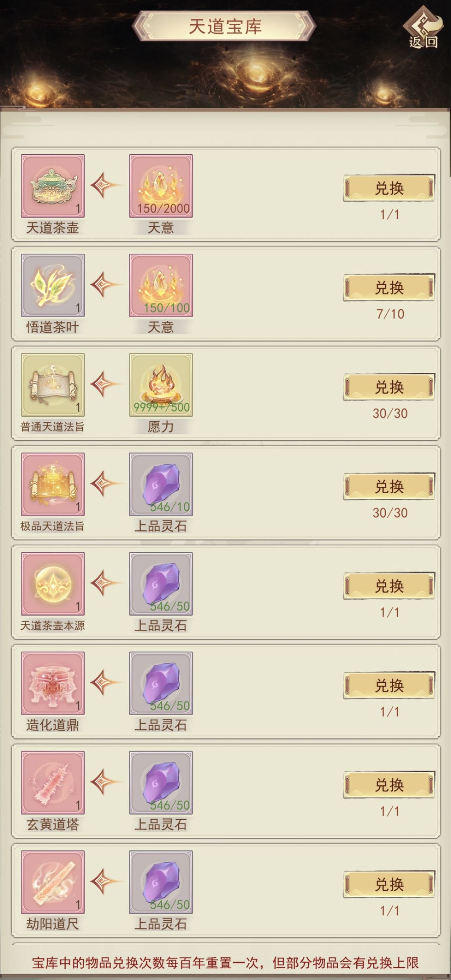Select the 天道茶壶本源 glowing orb icon
The image size is (451, 980).
point(53,584)
